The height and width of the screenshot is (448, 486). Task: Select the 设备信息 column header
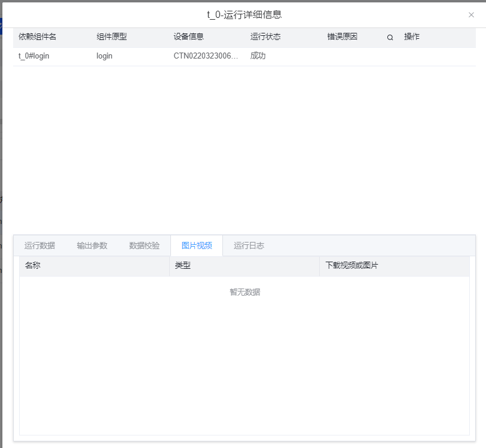(x=189, y=36)
